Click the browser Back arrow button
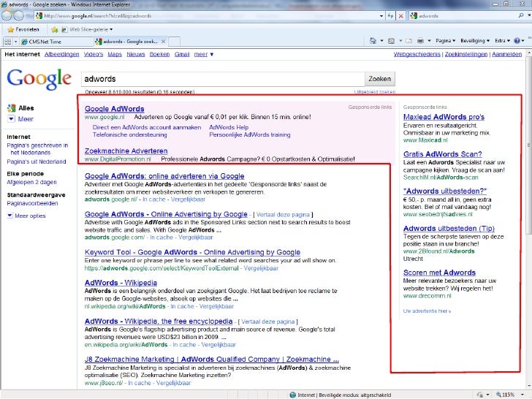532x399 pixels. tap(7, 15)
